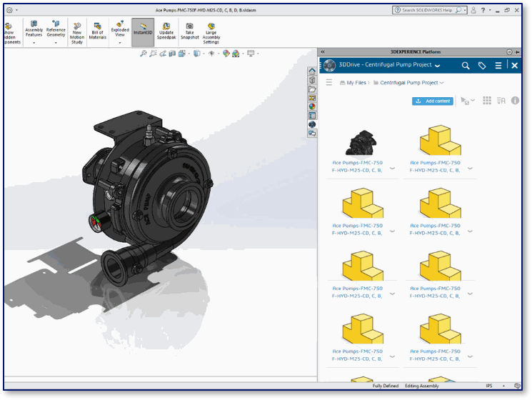The height and width of the screenshot is (400, 532).
Task: Open the Custom Properties tab
Action: pos(312,116)
